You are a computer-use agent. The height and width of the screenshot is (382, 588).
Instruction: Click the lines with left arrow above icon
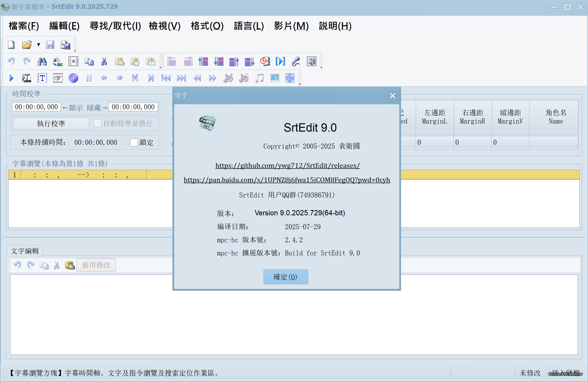pos(172,61)
